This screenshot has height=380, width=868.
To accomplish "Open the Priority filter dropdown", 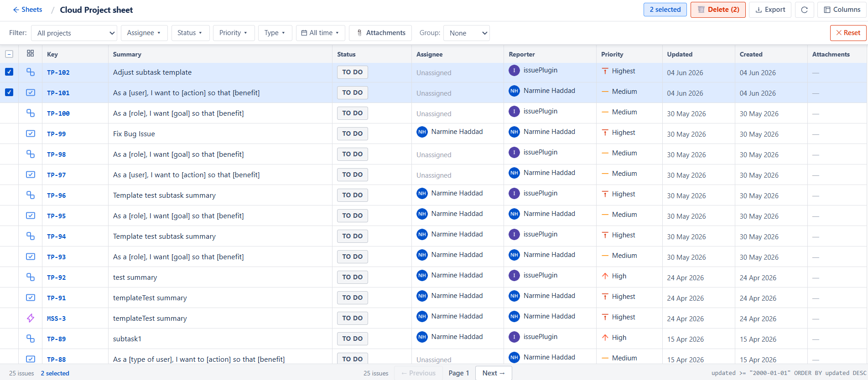I will pyautogui.click(x=234, y=33).
